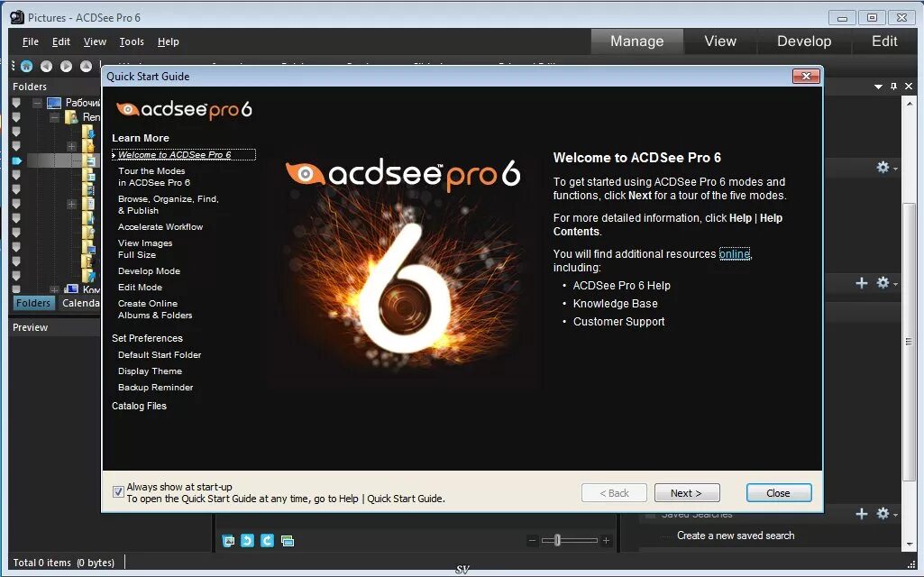The image size is (924, 577).
Task: Click the Compare Images stacked-windows icon
Action: [288, 540]
